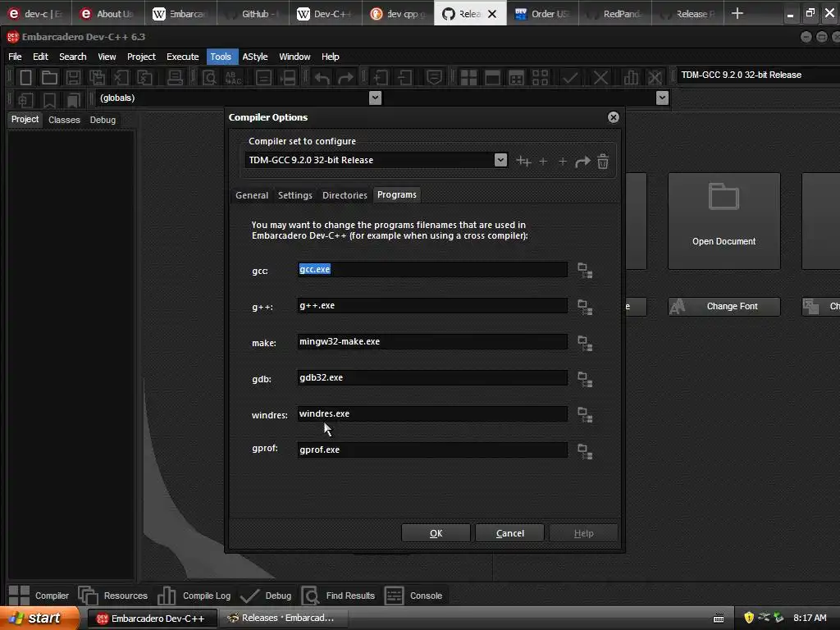The height and width of the screenshot is (630, 840).
Task: Click the Open file folder toolbar icon
Action: point(49,78)
